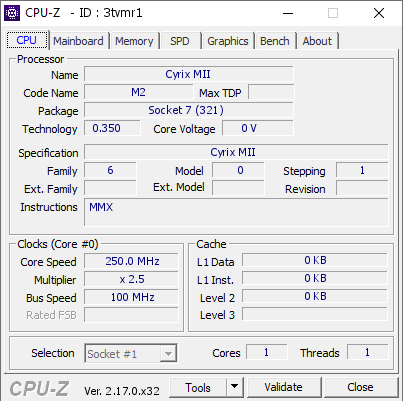
Task: Click the Package value 'Socket 7 (321)'
Action: pos(189,110)
